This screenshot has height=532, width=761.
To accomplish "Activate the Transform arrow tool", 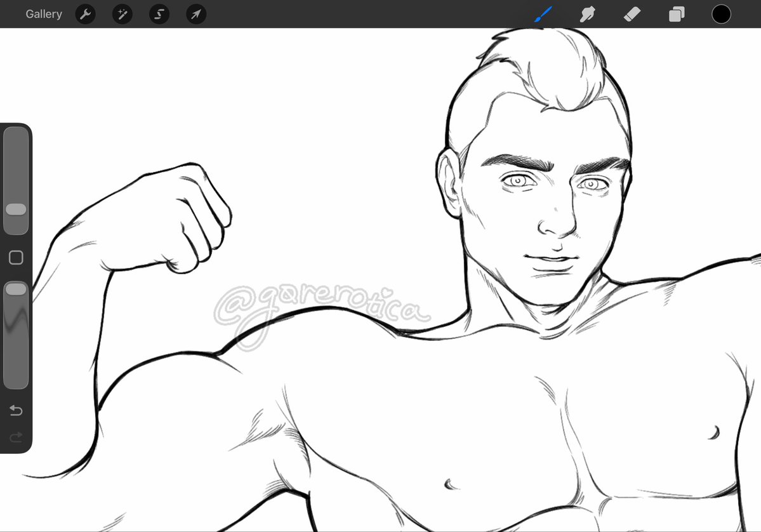I will [196, 14].
